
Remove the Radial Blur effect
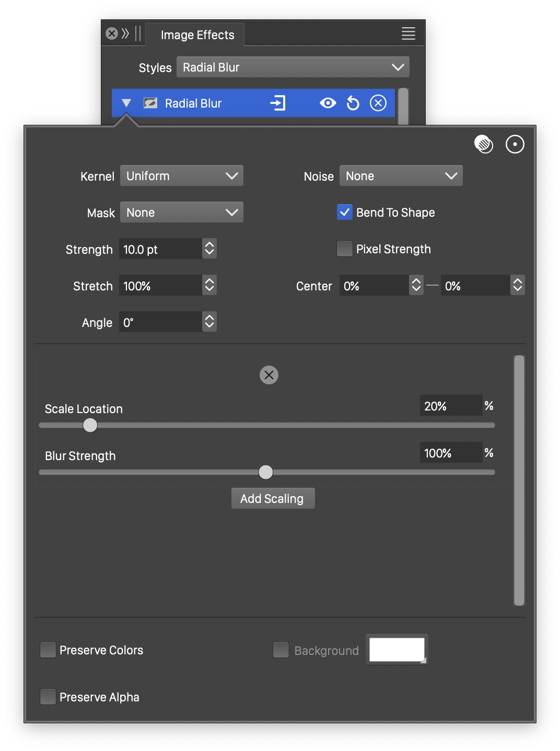[x=378, y=103]
